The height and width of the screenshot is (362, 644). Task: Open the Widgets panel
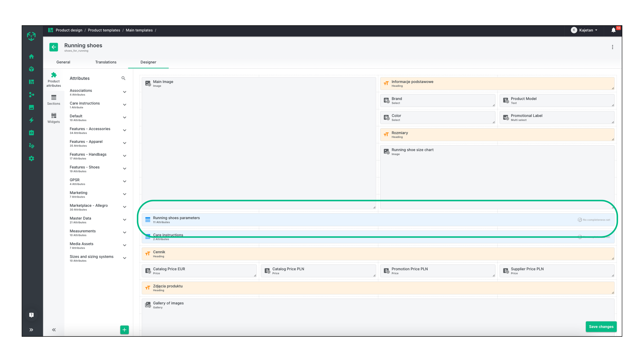54,118
